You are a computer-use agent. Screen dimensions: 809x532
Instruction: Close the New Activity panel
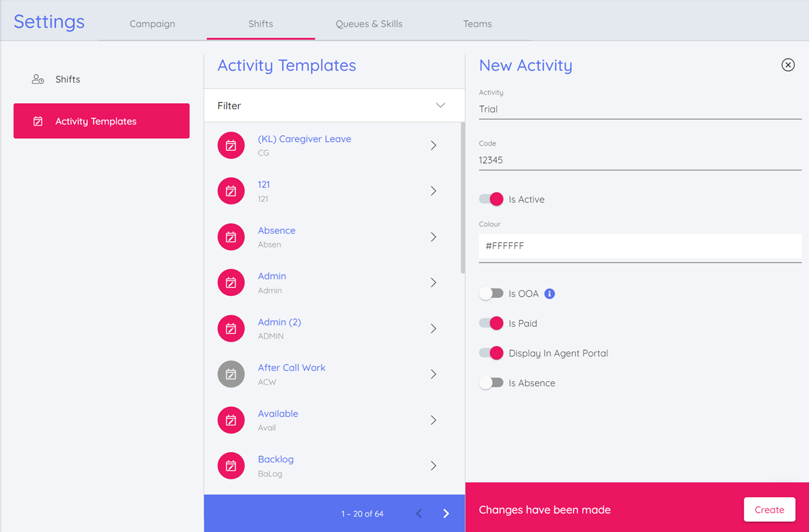tap(788, 65)
